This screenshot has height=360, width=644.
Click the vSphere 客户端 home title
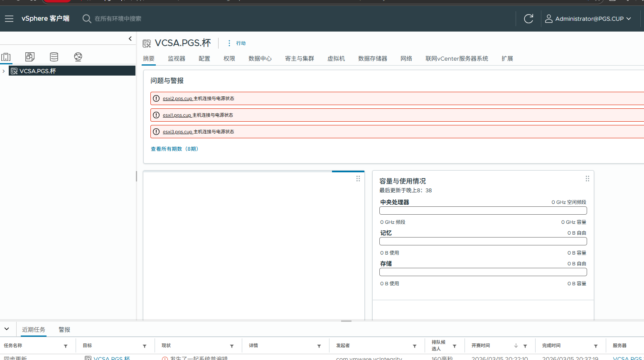pyautogui.click(x=46, y=19)
